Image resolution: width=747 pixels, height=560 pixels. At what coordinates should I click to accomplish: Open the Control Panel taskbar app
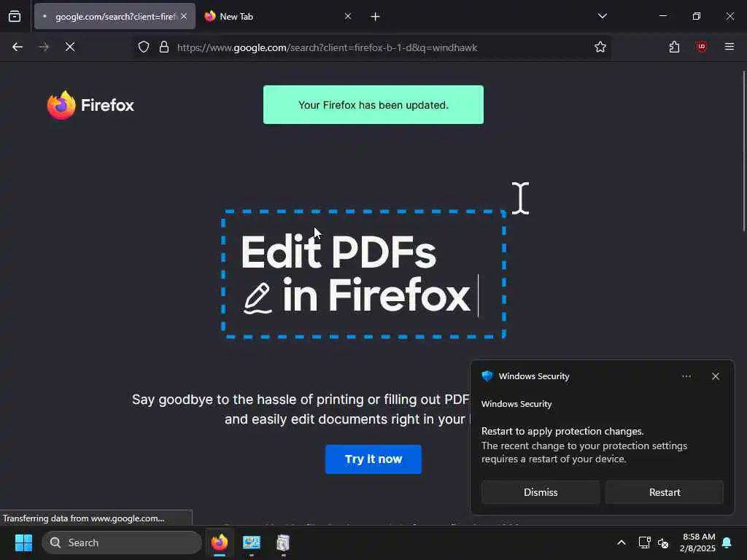(x=252, y=542)
